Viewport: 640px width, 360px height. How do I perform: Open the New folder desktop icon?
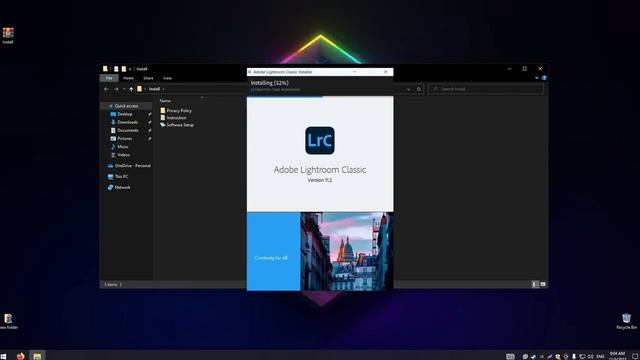(8, 321)
